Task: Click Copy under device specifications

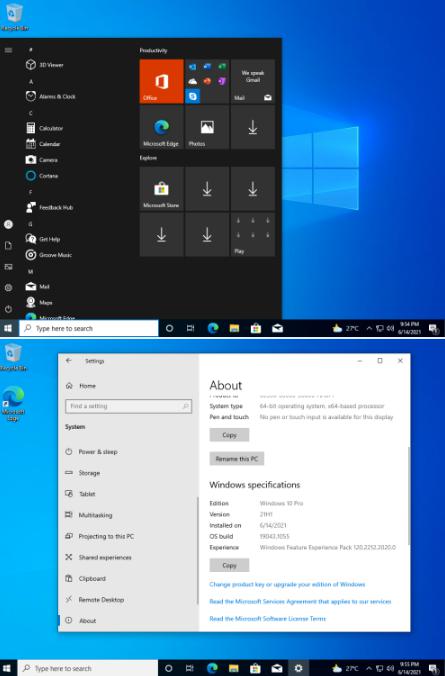Action: click(229, 435)
